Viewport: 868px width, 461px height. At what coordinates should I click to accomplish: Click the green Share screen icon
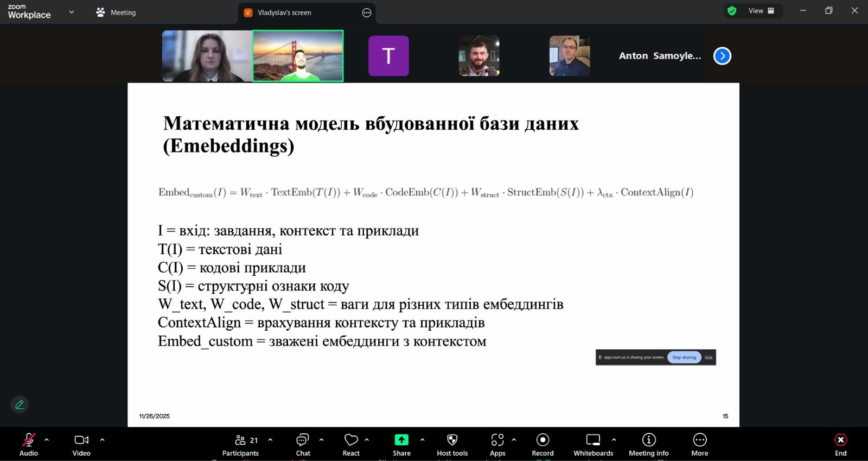401,440
